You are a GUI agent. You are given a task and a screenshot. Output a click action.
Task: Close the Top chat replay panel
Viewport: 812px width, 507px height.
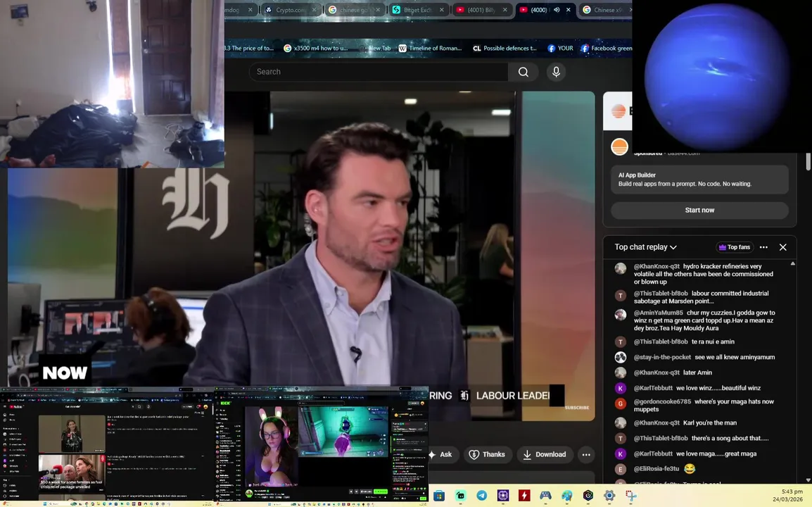783,247
